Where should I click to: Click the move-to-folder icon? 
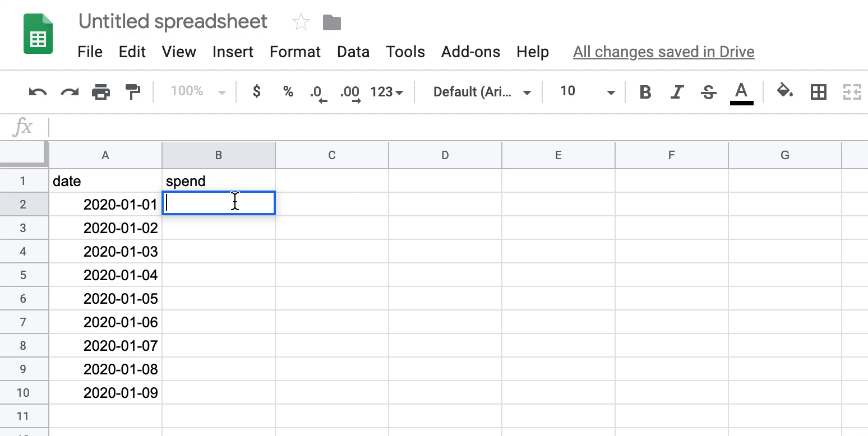332,22
